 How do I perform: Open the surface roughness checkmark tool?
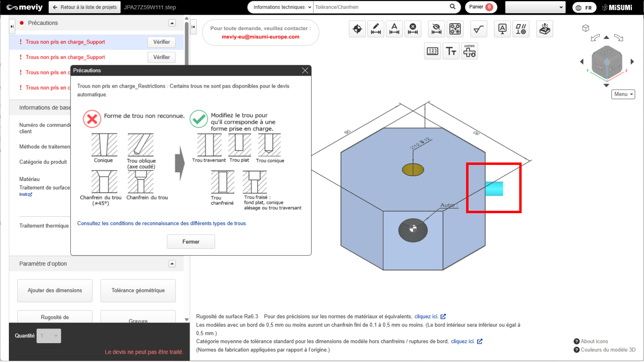479,29
